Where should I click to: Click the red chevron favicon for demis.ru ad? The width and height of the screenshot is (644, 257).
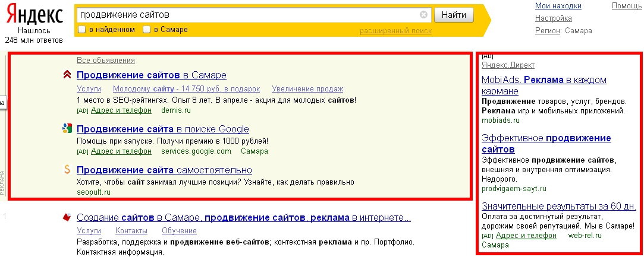tap(67, 75)
